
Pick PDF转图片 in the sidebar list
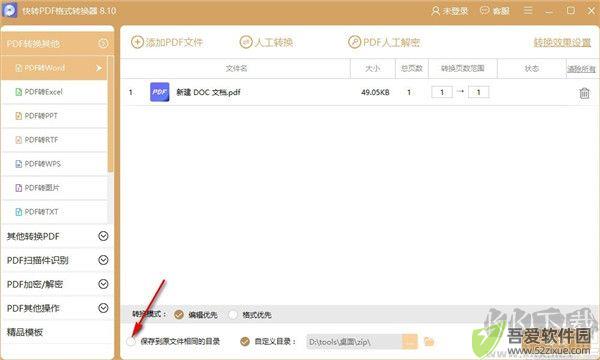[54, 188]
